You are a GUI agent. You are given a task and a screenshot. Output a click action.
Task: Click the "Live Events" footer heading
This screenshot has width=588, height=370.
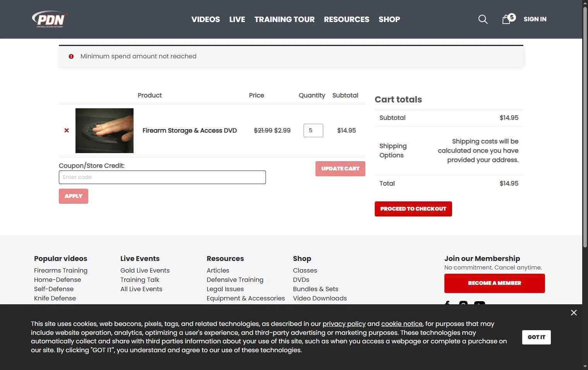tap(140, 259)
